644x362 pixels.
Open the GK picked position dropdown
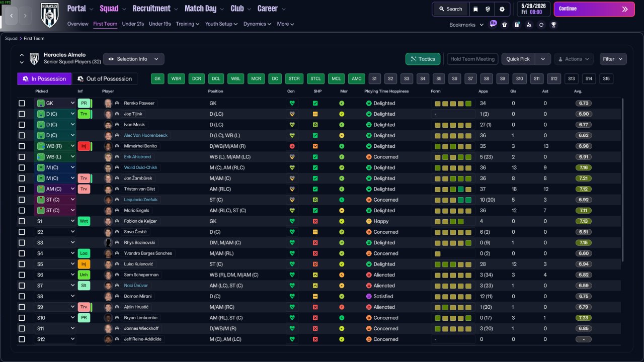[x=55, y=103]
